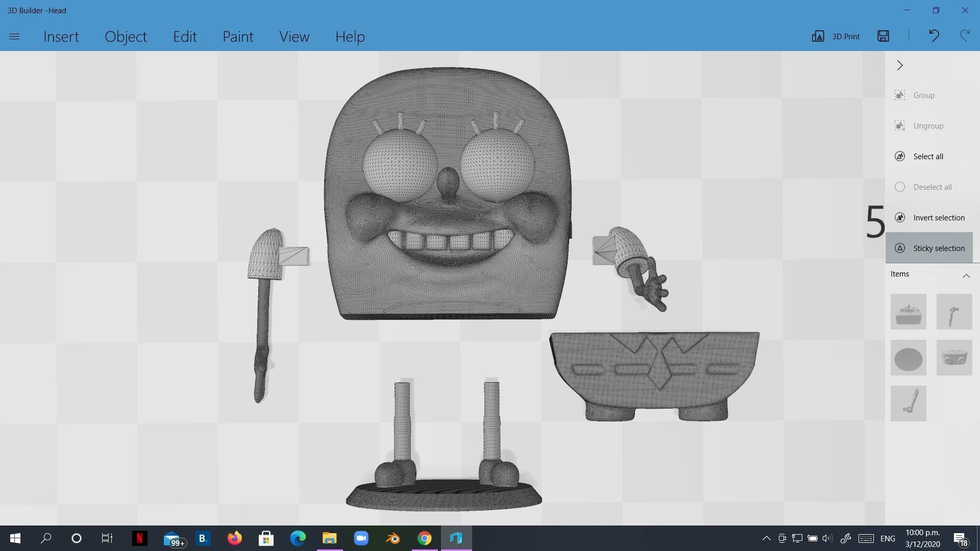Open the Help menu
The image size is (980, 551).
pyautogui.click(x=350, y=37)
